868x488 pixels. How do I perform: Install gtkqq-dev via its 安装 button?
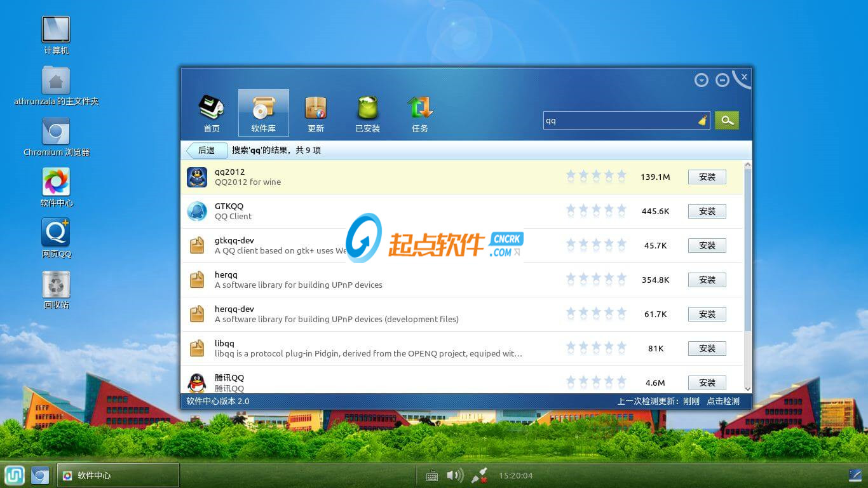pos(707,246)
